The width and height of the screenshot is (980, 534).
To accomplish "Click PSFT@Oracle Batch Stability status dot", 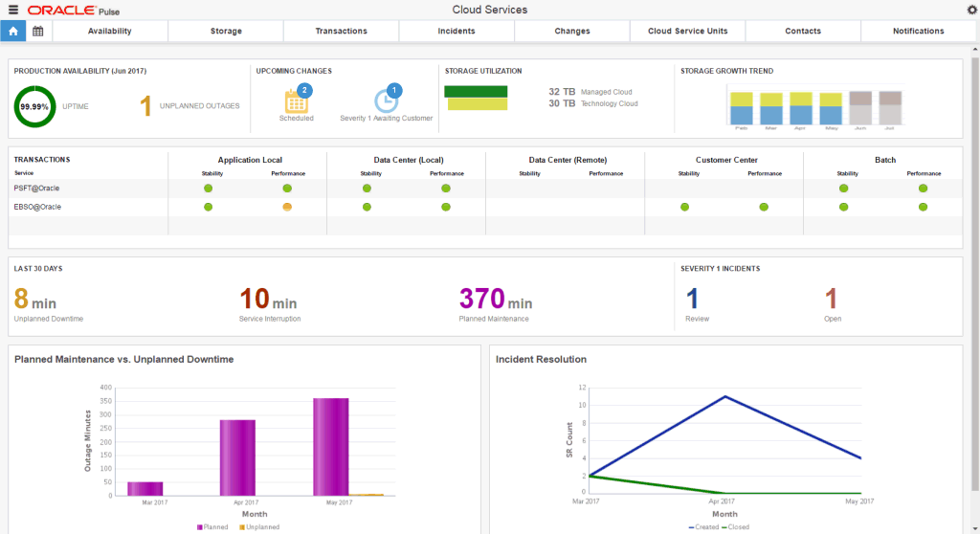I will click(x=844, y=189).
